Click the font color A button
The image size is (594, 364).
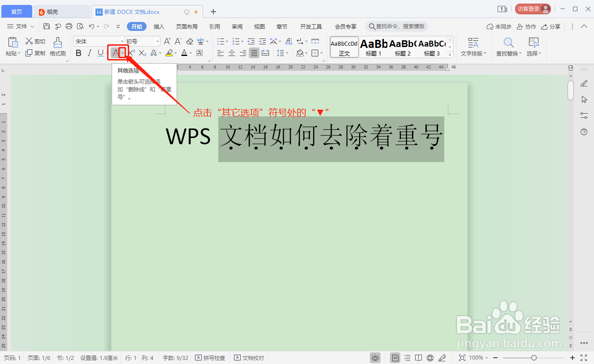click(x=184, y=53)
